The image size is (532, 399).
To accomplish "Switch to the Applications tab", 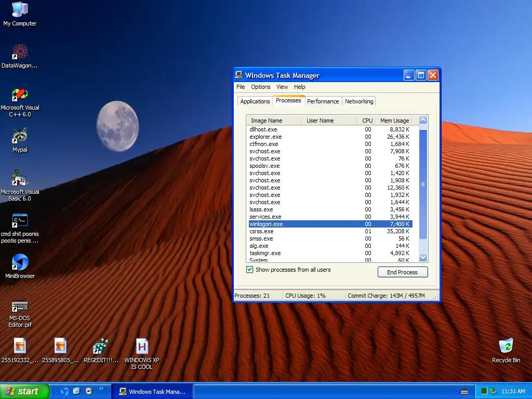I will [x=255, y=101].
